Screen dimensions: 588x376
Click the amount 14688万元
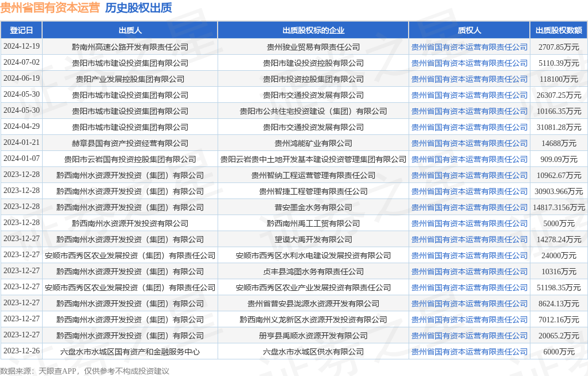click(559, 143)
